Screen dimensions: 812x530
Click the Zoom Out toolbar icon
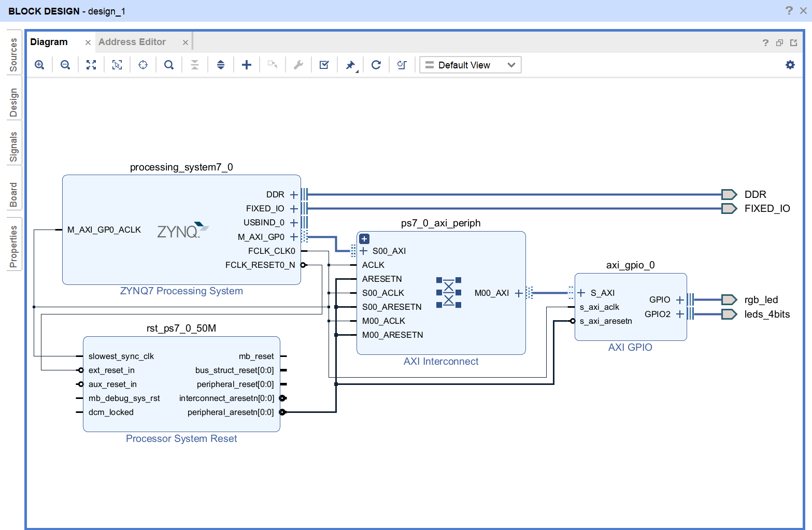tap(65, 65)
